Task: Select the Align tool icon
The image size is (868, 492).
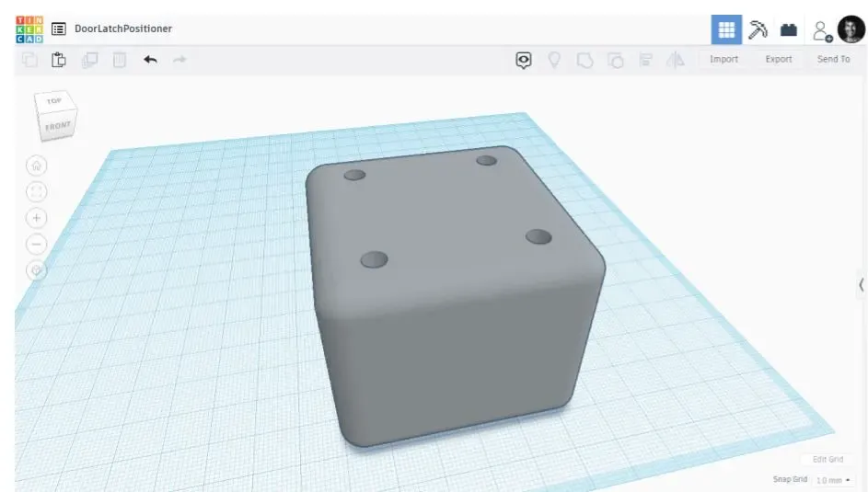Action: tap(645, 60)
